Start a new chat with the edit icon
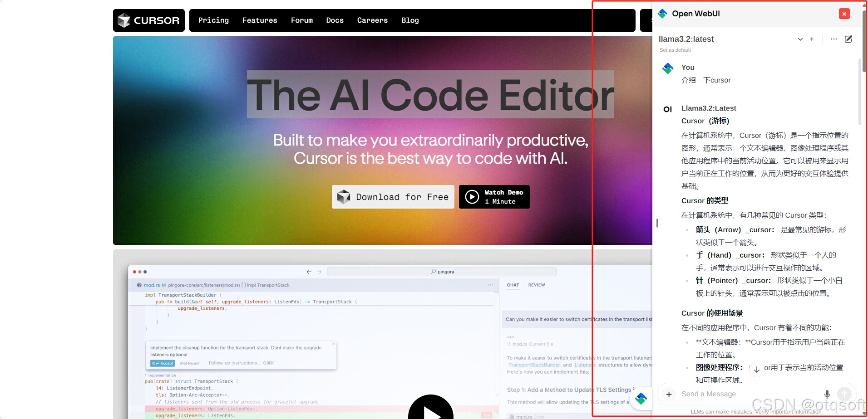Viewport: 868px width, 419px height. [848, 39]
